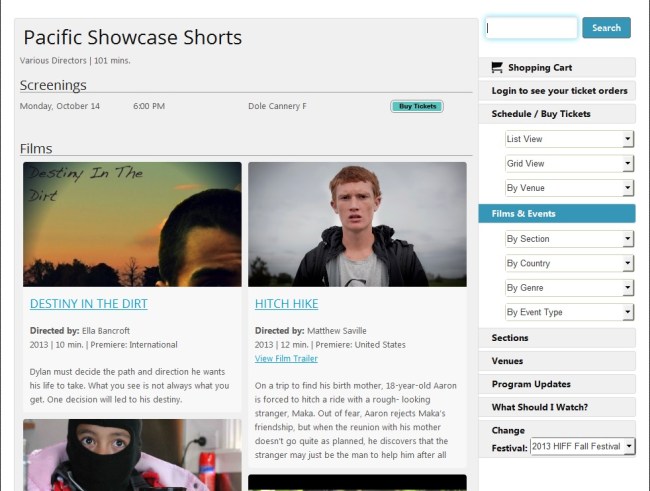650x491 pixels.
Task: Buy Tickets for Monday October 14 screening
Action: [417, 106]
